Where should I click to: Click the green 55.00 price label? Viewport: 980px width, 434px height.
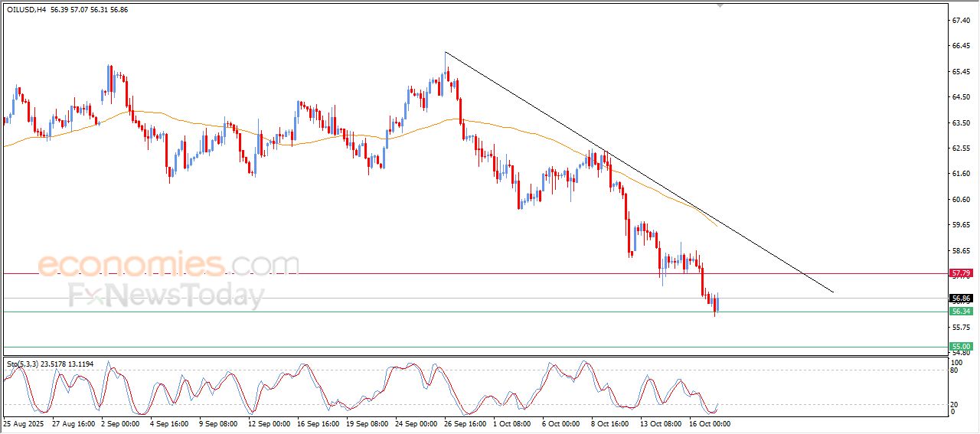pos(961,347)
